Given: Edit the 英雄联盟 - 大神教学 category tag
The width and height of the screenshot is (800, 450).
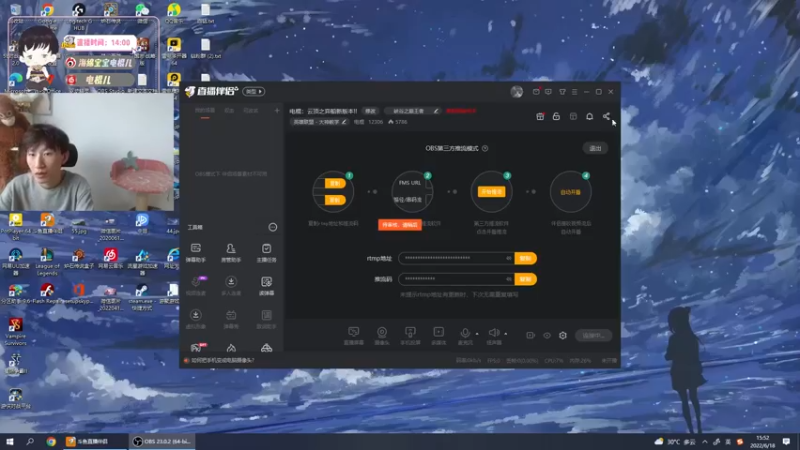Looking at the screenshot, I should coord(320,122).
